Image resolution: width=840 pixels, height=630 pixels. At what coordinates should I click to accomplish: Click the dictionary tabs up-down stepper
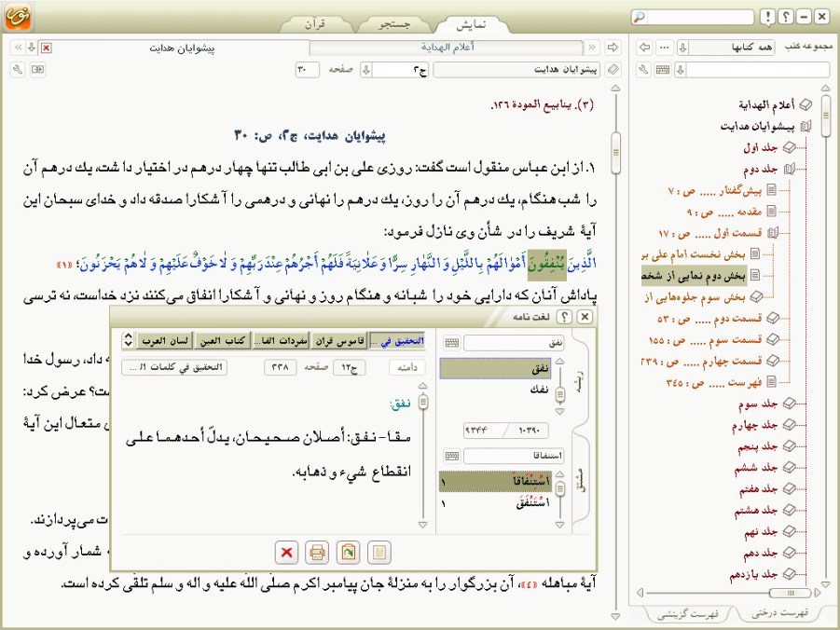click(128, 339)
